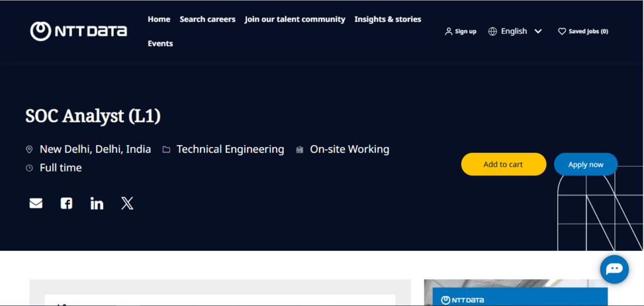Click the building icon beside On-site Working
The height and width of the screenshot is (306, 644).
[x=300, y=150]
